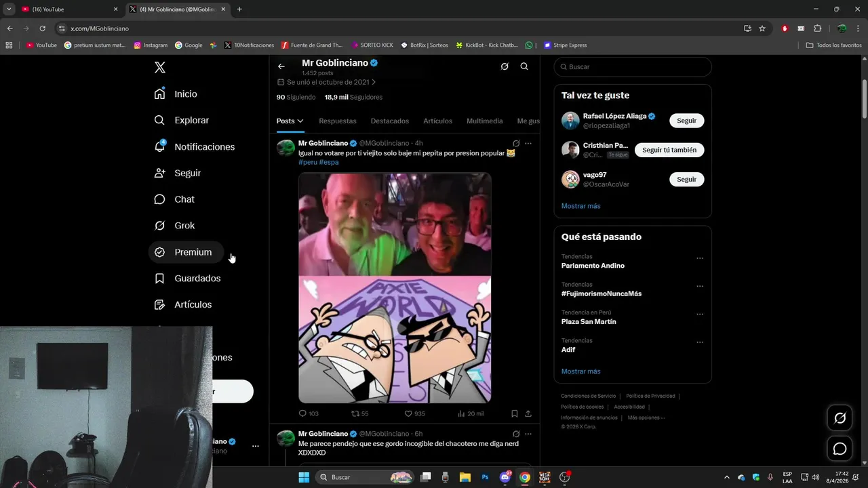Reply to the post with 103 replies
Screen dimensions: 868x488
[309, 413]
